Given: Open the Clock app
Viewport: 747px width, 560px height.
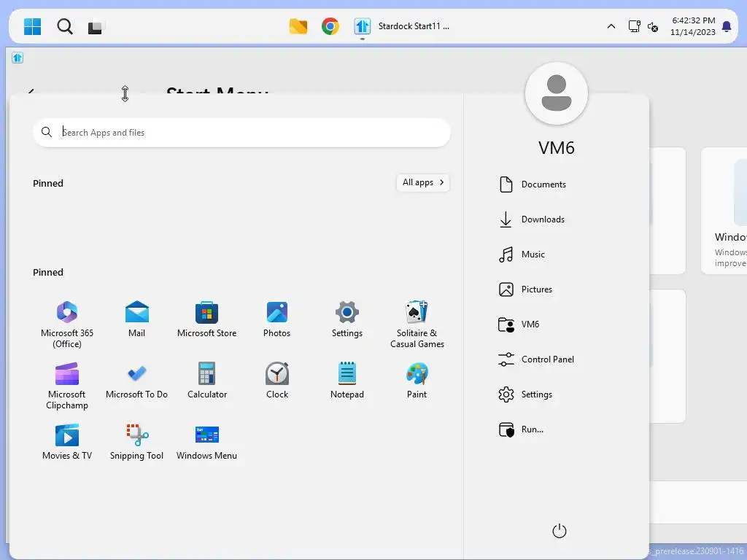Looking at the screenshot, I should (276, 381).
